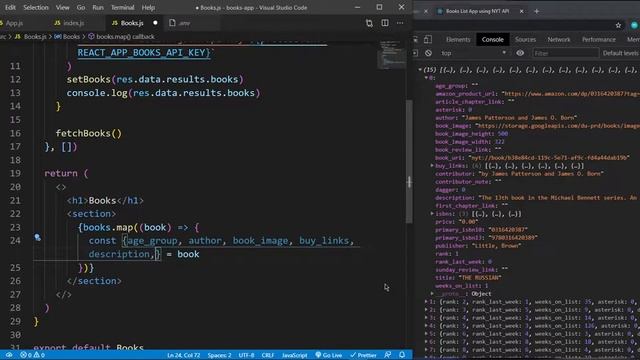The width and height of the screenshot is (640, 360).
Task: Open the Run menu
Action: [x=98, y=7]
